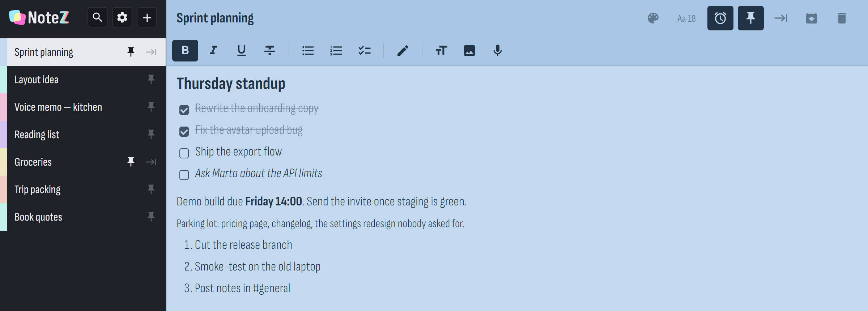868x311 pixels.
Task: Create a new note with plus button
Action: (x=147, y=17)
